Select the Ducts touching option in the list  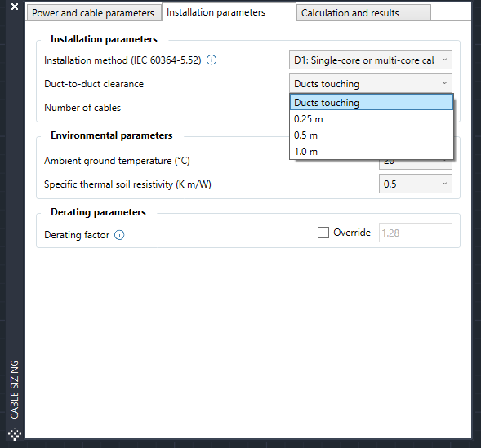(372, 102)
